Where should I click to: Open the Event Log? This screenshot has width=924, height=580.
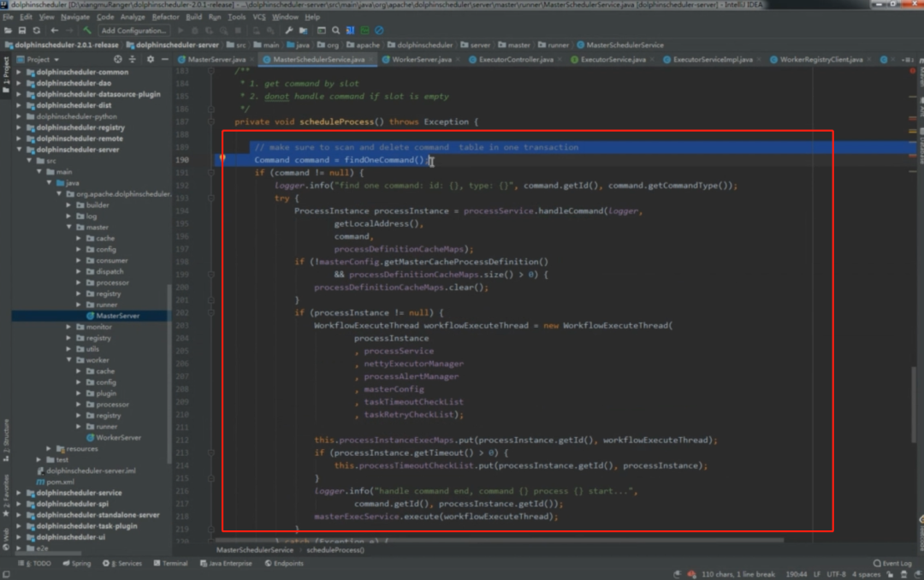[892, 563]
